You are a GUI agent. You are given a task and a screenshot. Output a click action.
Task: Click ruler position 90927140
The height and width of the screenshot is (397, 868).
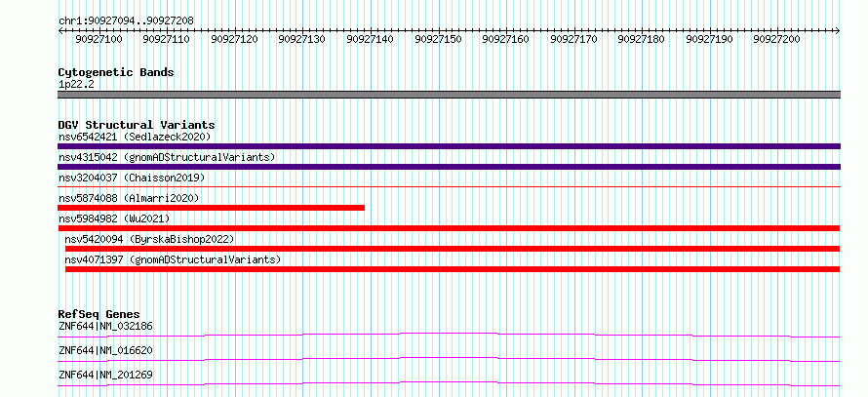pos(370,39)
